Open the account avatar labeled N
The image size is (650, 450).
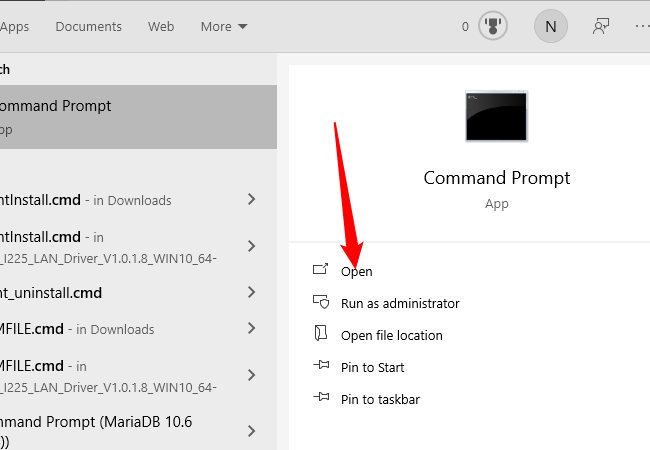[x=550, y=27]
